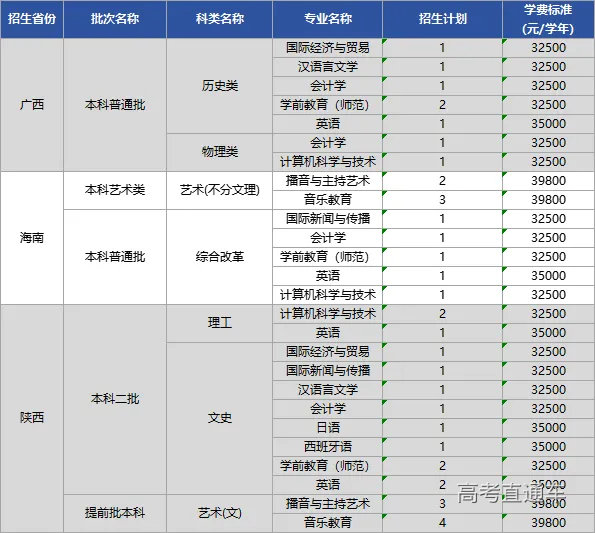595x533 pixels.
Task: Click 学前教育(师范) under 文史
Action: pyautogui.click(x=327, y=465)
